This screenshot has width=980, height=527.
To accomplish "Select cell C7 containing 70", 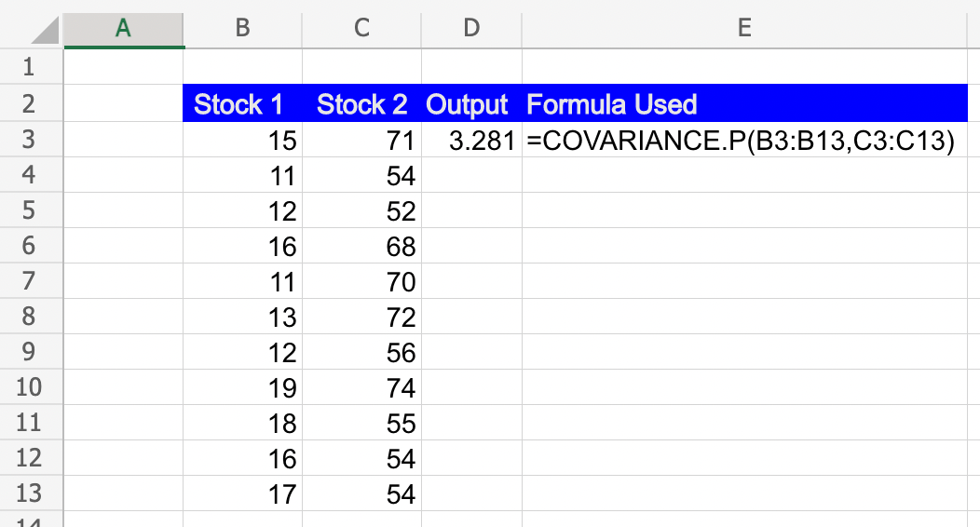I will [361, 281].
